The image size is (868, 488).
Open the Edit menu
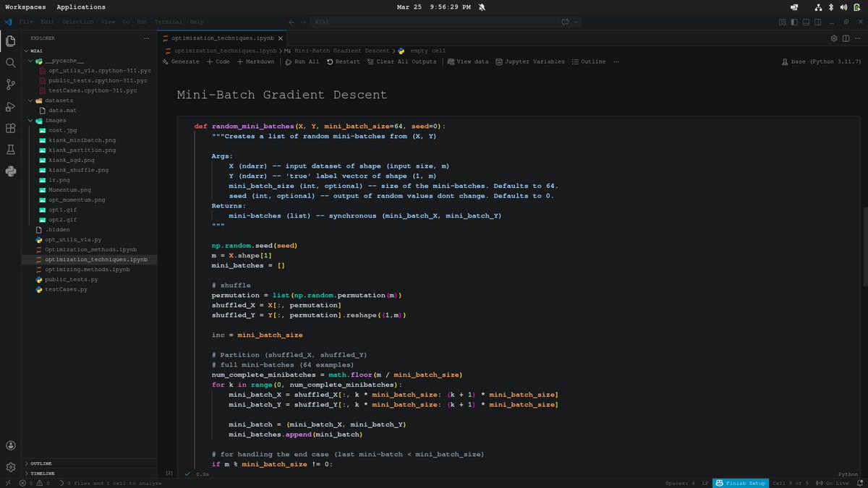tap(47, 22)
